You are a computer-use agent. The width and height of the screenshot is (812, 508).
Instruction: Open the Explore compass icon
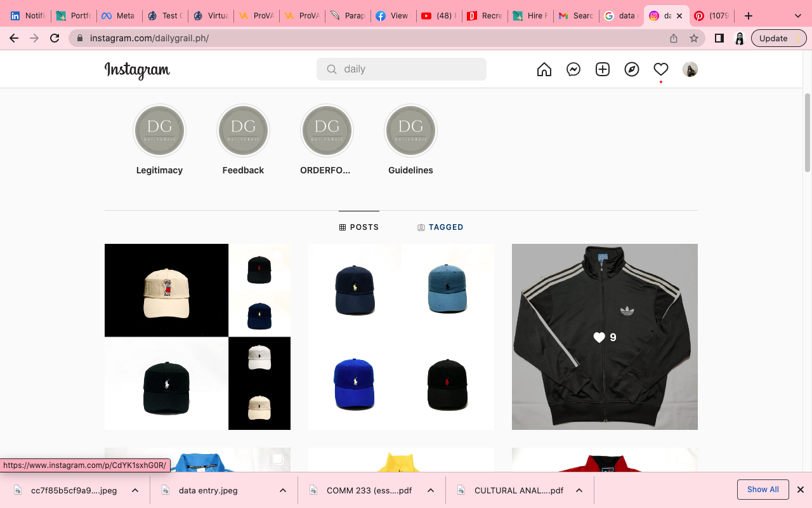[632, 69]
